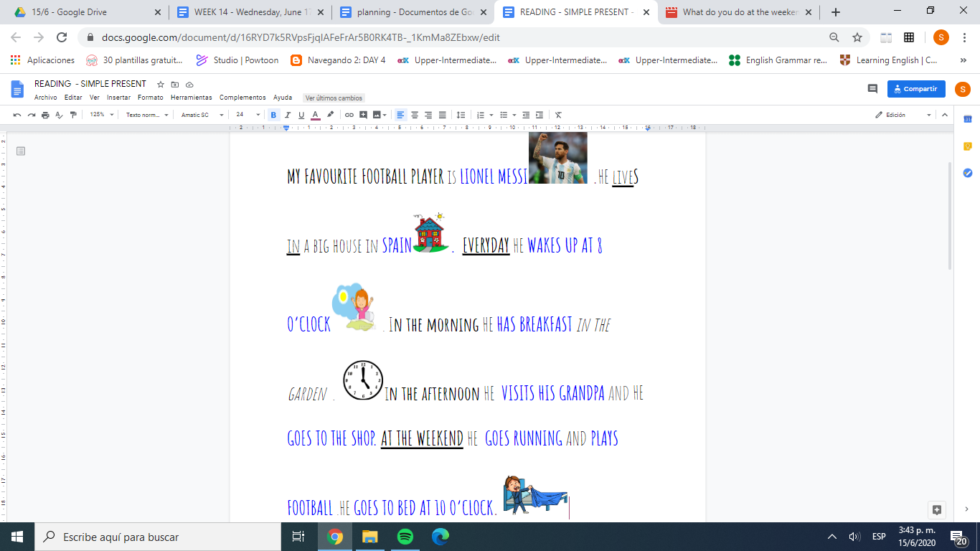Click the Print icon in the Docs toolbar
The image size is (980, 551).
[45, 115]
